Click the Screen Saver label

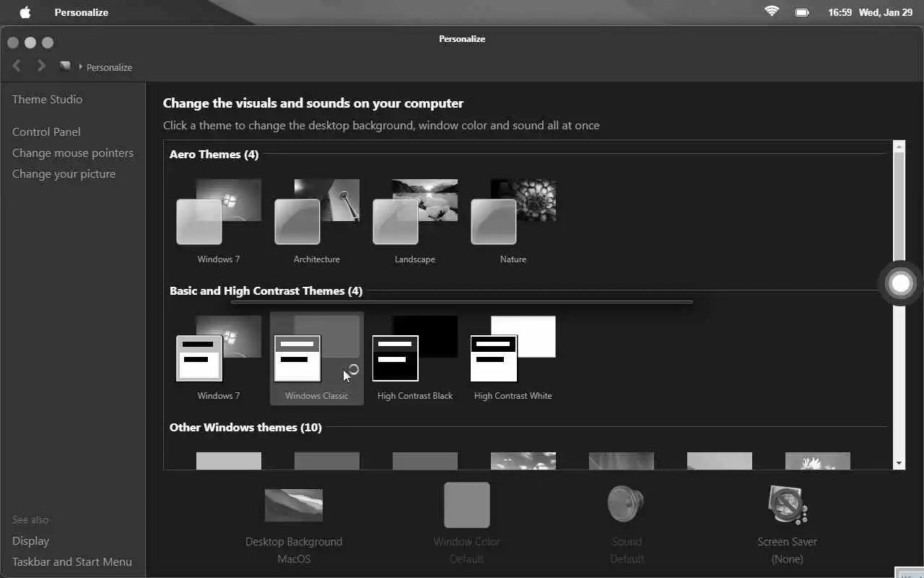click(788, 541)
